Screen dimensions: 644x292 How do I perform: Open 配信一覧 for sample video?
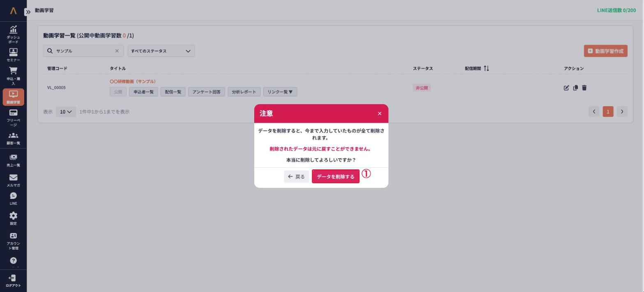(173, 92)
